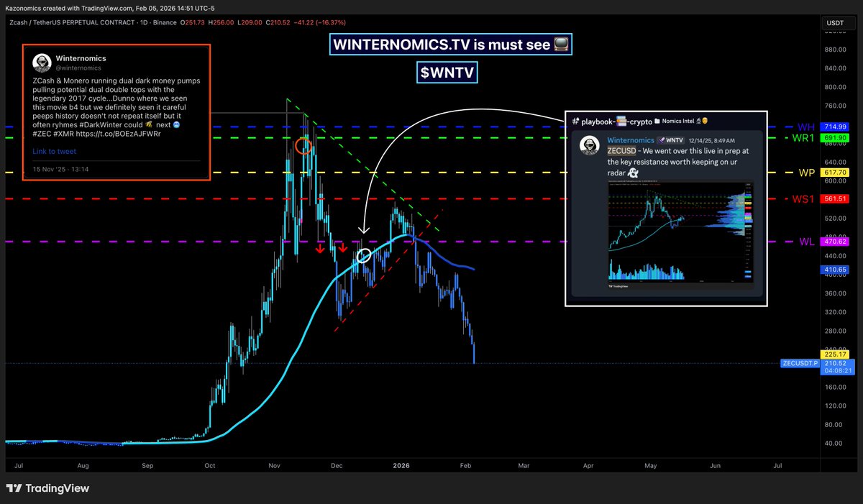Image resolution: width=863 pixels, height=504 pixels.
Task: Click the blue 410.65 moving average label
Action: (x=834, y=270)
